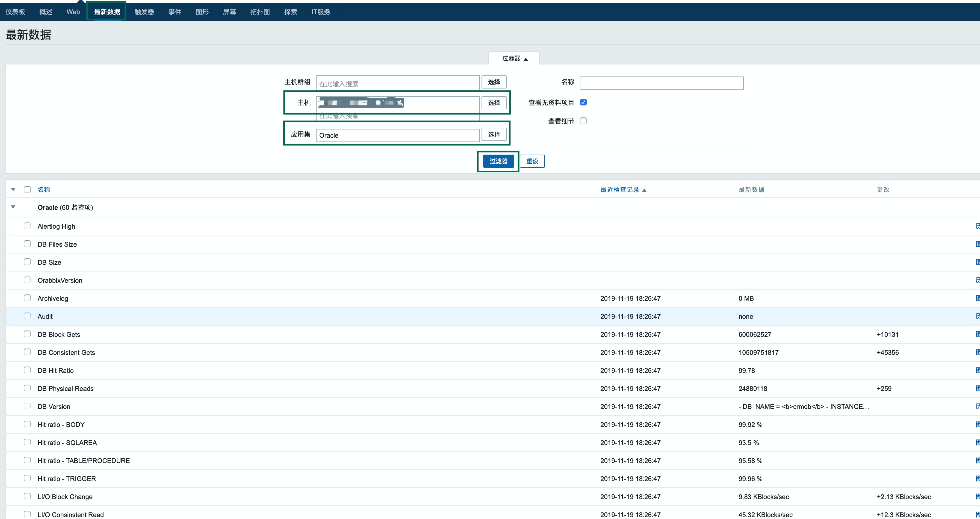Click 选择 next to 应用集 Oracle
The image size is (980, 519).
pyautogui.click(x=494, y=134)
